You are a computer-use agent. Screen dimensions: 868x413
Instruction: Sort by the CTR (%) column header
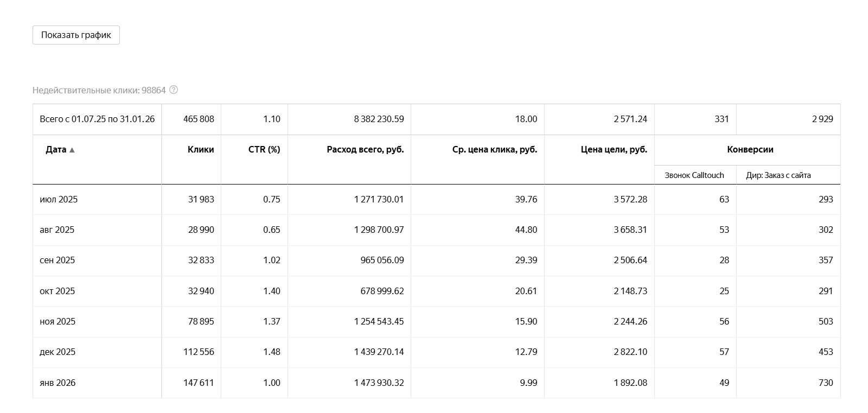[264, 149]
